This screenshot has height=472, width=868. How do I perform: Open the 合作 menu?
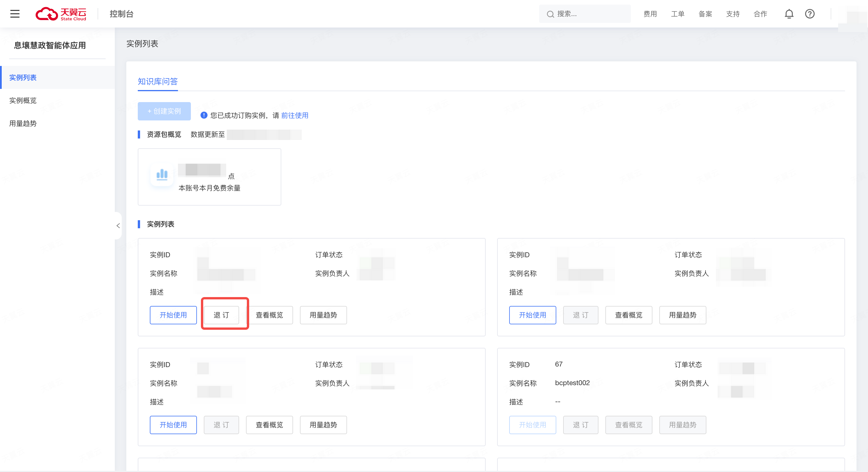point(761,14)
